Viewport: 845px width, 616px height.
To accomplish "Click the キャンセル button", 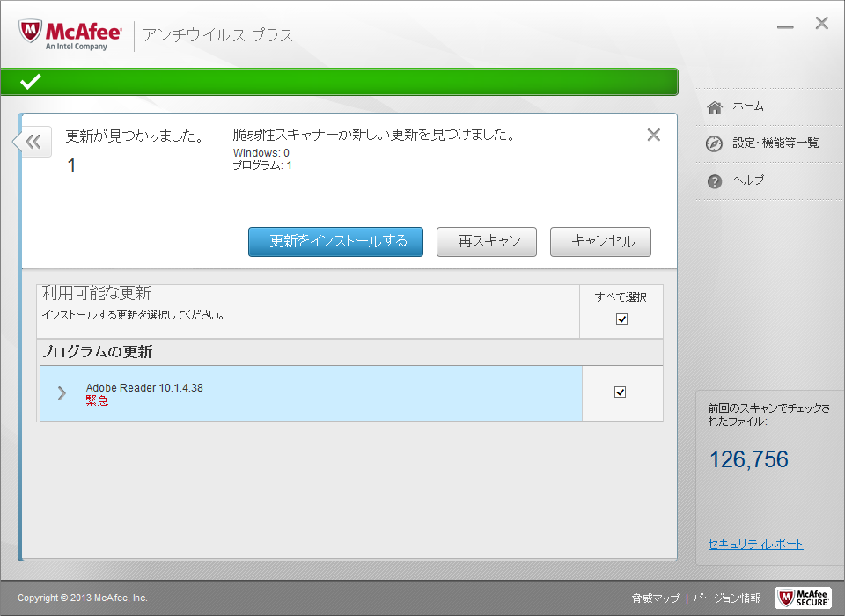I will click(x=600, y=242).
